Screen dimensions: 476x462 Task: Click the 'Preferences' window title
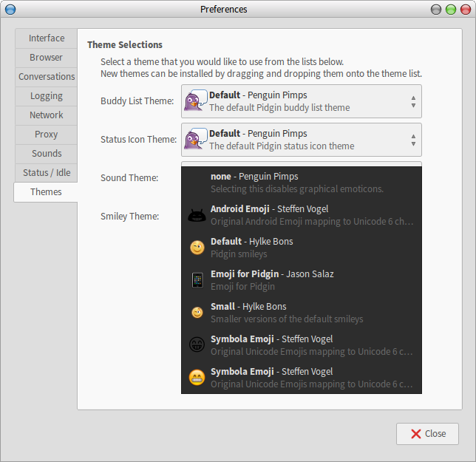pyautogui.click(x=224, y=10)
